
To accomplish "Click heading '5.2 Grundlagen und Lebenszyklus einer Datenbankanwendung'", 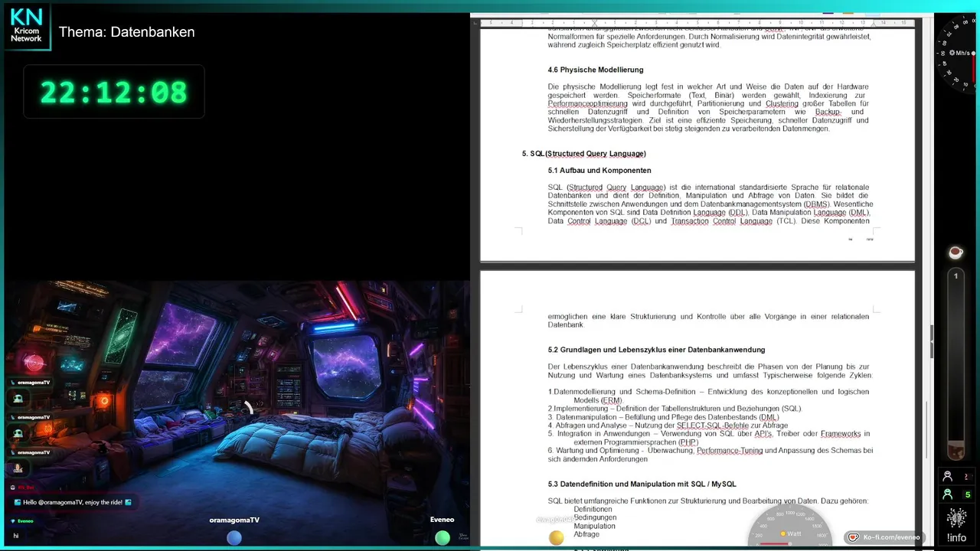I will pyautogui.click(x=656, y=350).
